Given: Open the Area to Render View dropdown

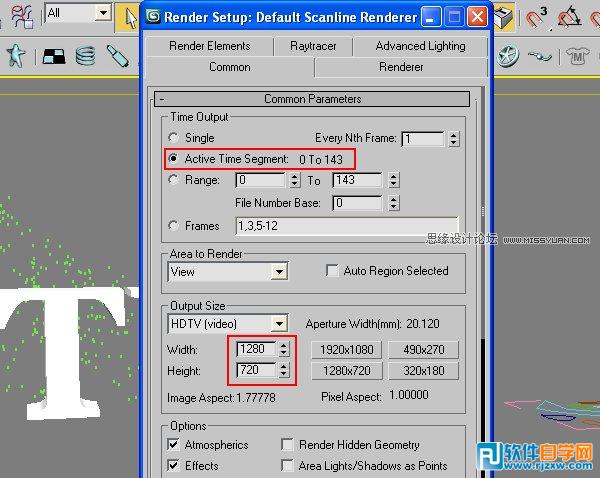Looking at the screenshot, I should (278, 272).
